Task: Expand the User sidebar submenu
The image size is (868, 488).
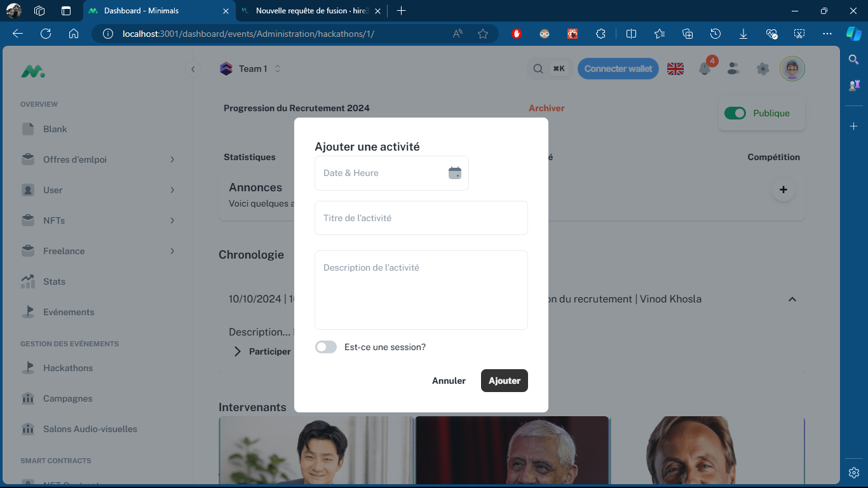Action: (98, 190)
